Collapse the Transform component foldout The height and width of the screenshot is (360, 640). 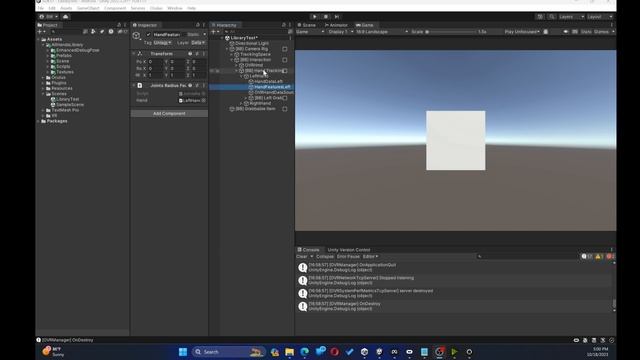point(134,54)
